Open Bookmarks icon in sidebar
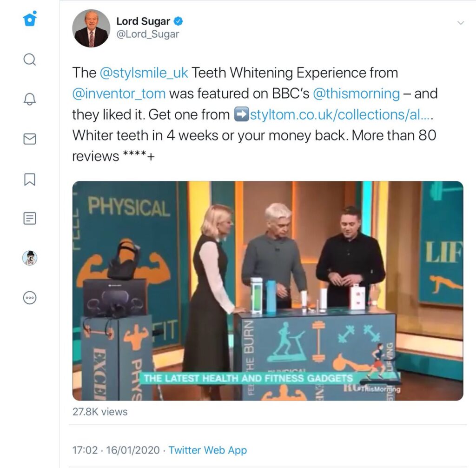The height and width of the screenshot is (468, 476). pos(30,179)
